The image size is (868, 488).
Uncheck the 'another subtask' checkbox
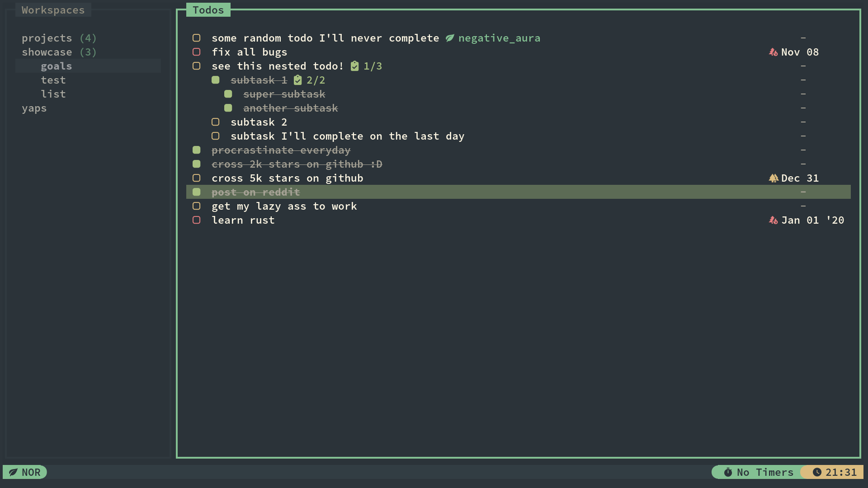pyautogui.click(x=228, y=108)
